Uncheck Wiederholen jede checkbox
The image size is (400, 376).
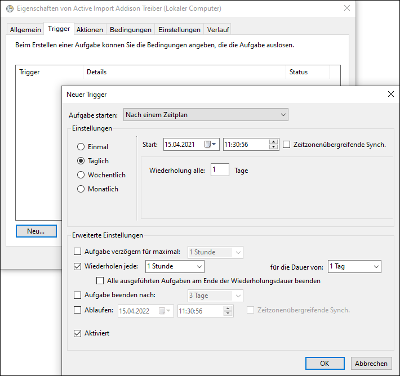coord(77,266)
